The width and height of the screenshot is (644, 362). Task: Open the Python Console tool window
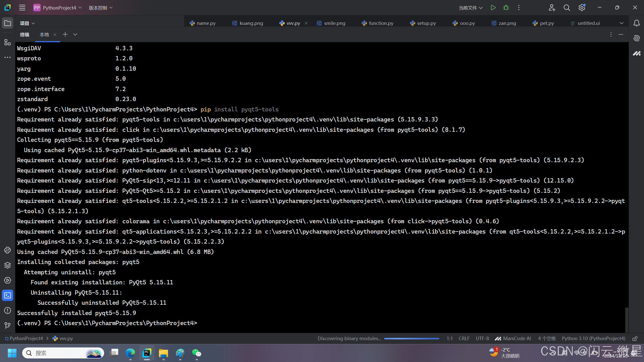tap(8, 250)
